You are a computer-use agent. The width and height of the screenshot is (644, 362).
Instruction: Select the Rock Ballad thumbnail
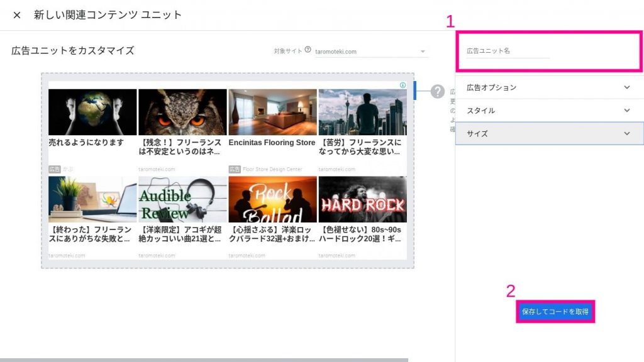click(x=272, y=199)
